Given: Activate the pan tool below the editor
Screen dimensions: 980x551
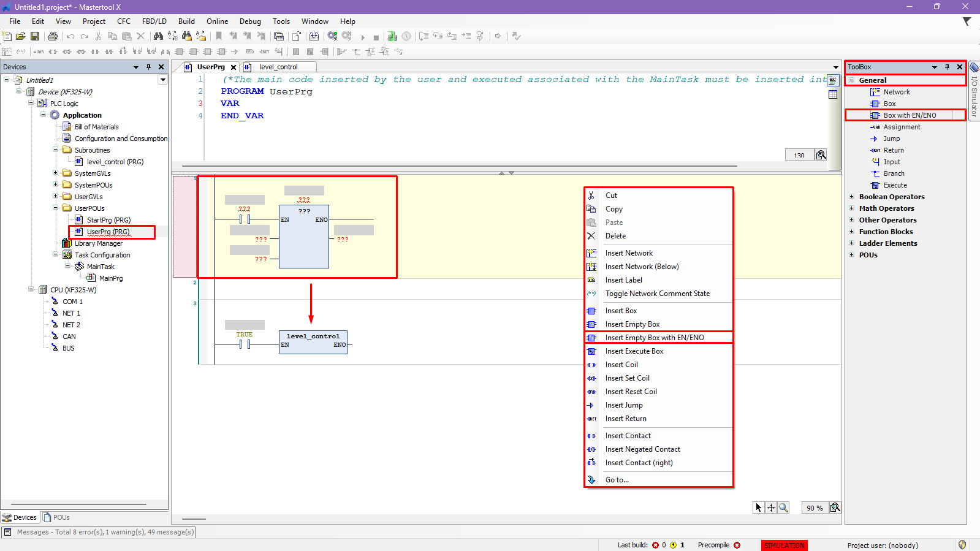Looking at the screenshot, I should (771, 507).
